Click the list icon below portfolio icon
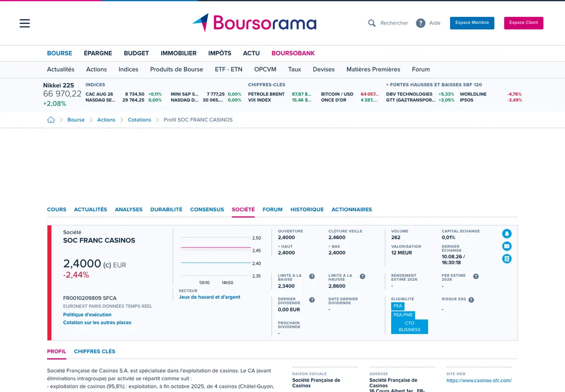Image resolution: width=565 pixels, height=392 pixels. [507, 259]
